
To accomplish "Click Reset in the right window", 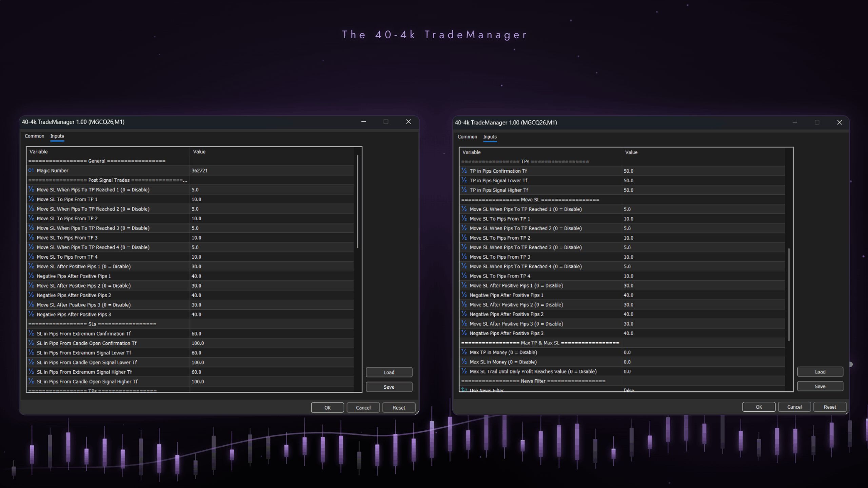I will [x=830, y=407].
